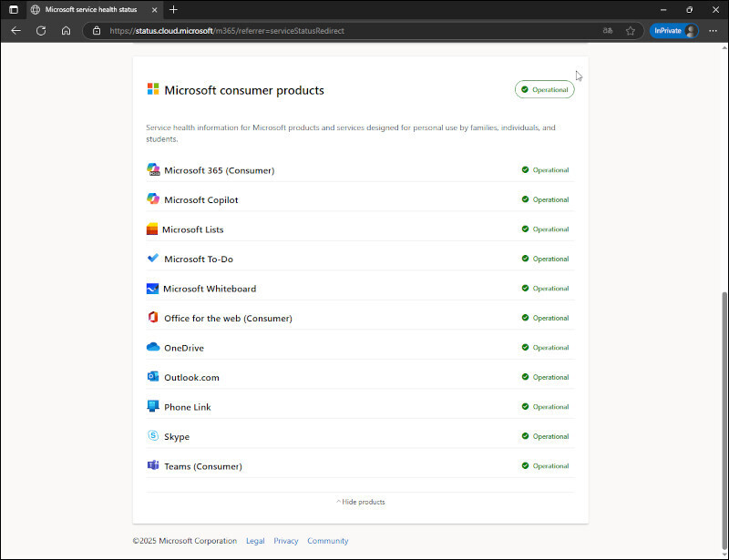
Task: Click the Microsoft Whiteboard icon
Action: (x=152, y=289)
